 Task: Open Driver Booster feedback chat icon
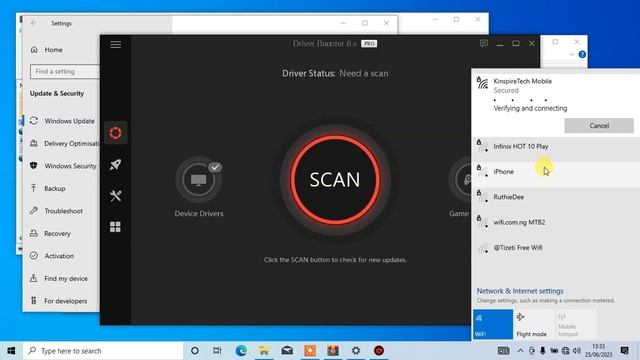pos(484,43)
